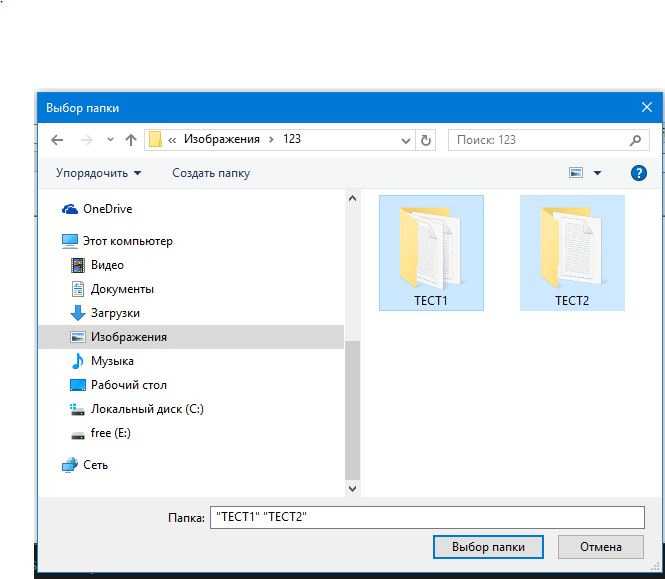665x579 pixels.
Task: Select the ТЕСТ2 folder thumbnail
Action: pyautogui.click(x=573, y=253)
